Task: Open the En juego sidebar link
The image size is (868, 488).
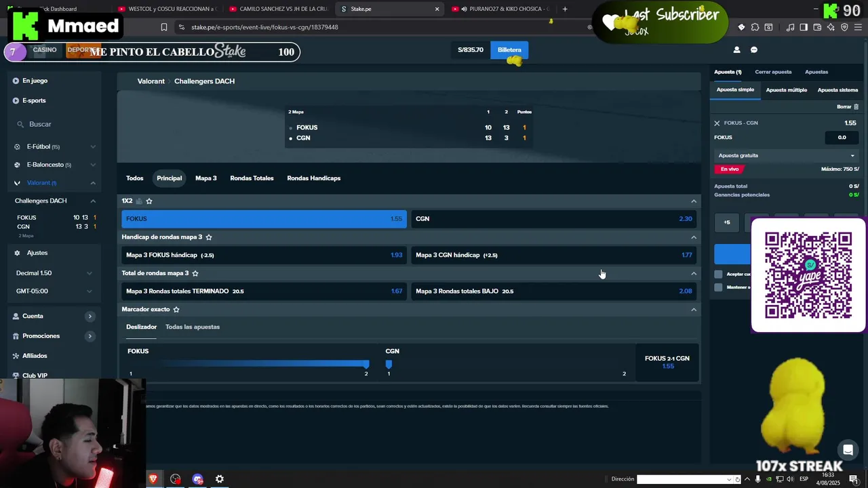Action: [x=35, y=81]
